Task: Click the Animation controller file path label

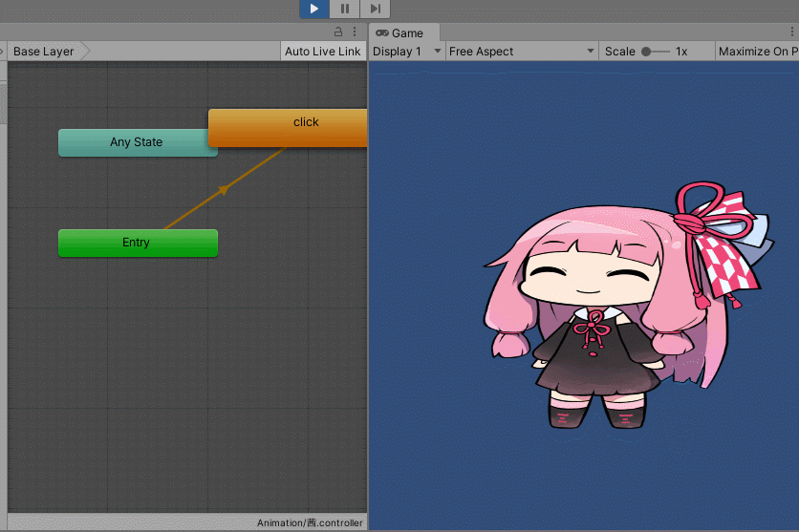Action: coord(310,522)
